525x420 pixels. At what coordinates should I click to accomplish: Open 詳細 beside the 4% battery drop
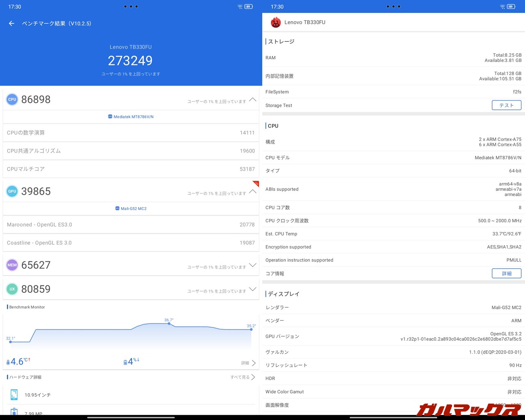coord(247,363)
